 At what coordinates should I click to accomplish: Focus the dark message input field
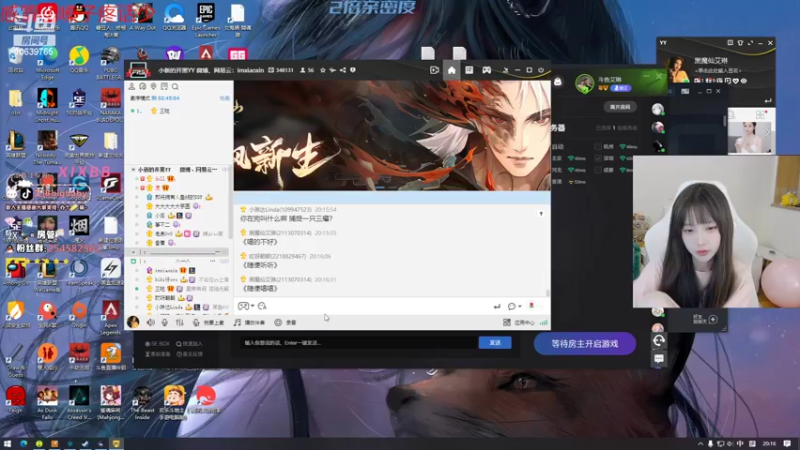[359, 343]
